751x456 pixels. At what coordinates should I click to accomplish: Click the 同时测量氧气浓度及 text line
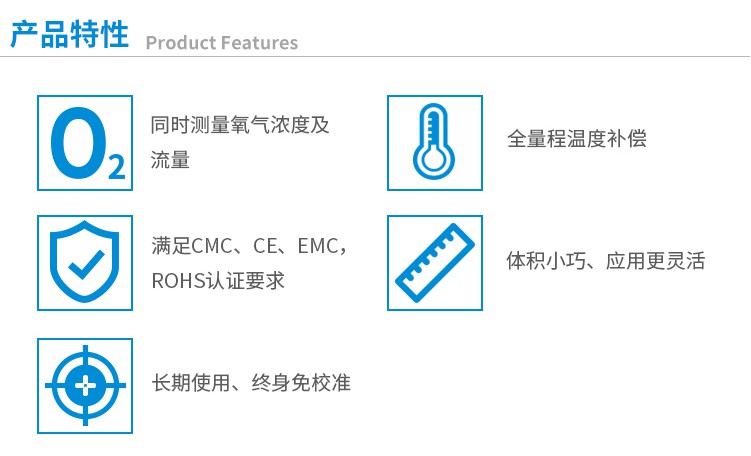pyautogui.click(x=240, y=125)
